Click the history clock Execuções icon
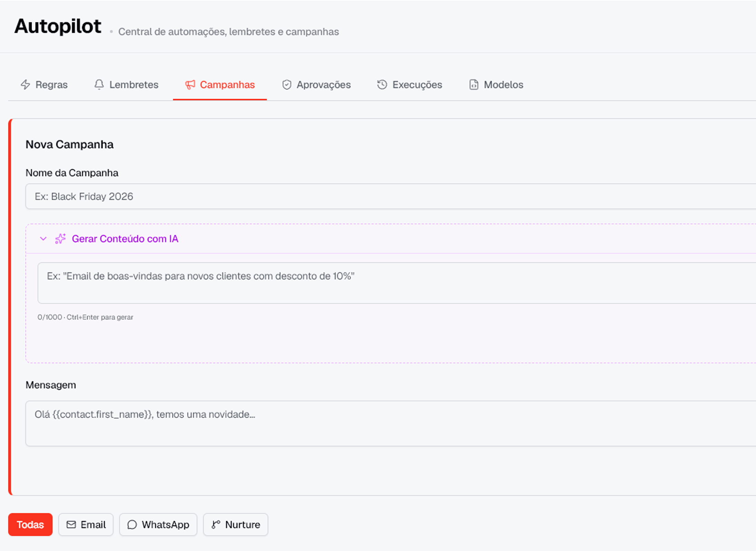Viewport: 756px width, 551px height. coord(382,85)
